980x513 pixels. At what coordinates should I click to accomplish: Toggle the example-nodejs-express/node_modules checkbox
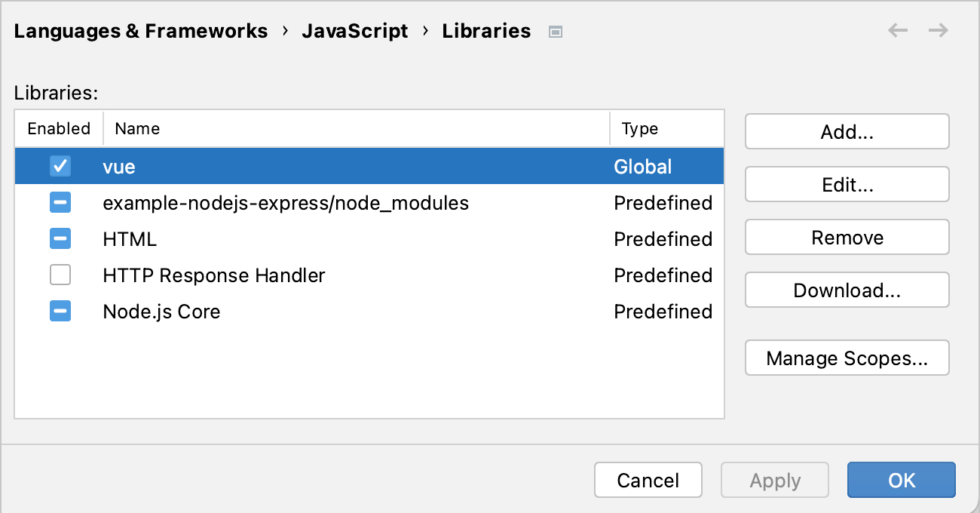(x=60, y=202)
